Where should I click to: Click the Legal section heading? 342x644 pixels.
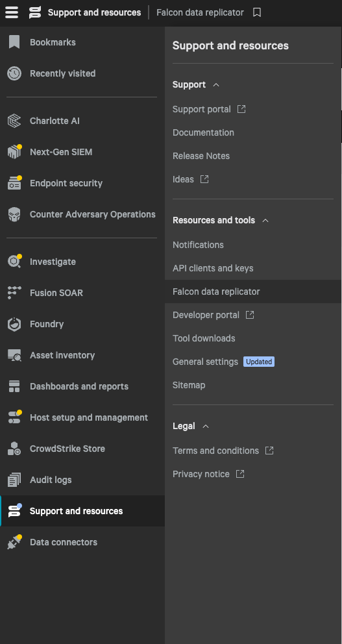(184, 426)
